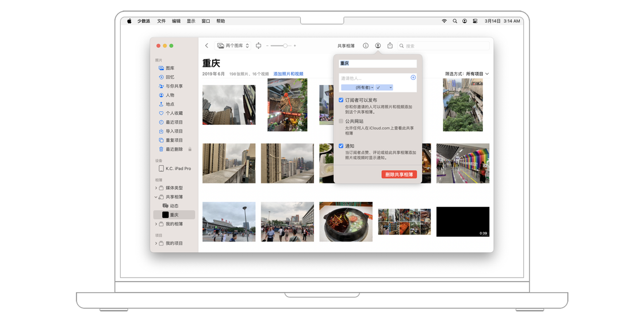Open the hot pot photo thumbnail
The image size is (644, 322).
[346, 221]
